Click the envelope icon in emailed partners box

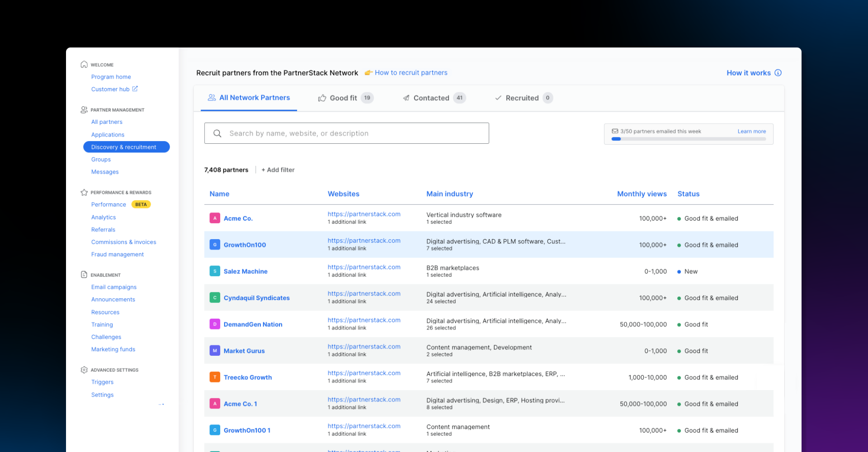pyautogui.click(x=615, y=131)
